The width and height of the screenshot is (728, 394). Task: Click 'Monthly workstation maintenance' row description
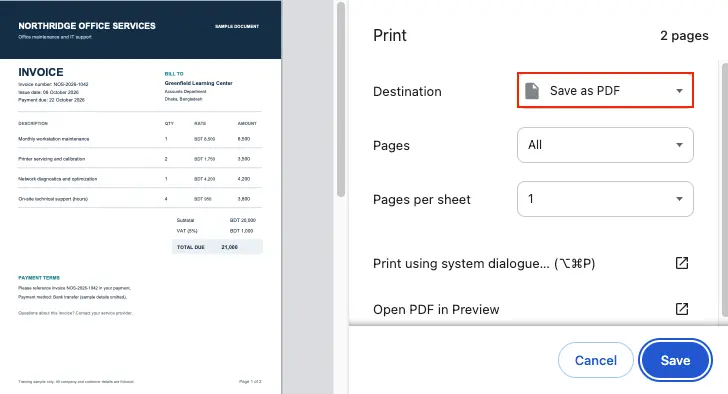click(53, 139)
